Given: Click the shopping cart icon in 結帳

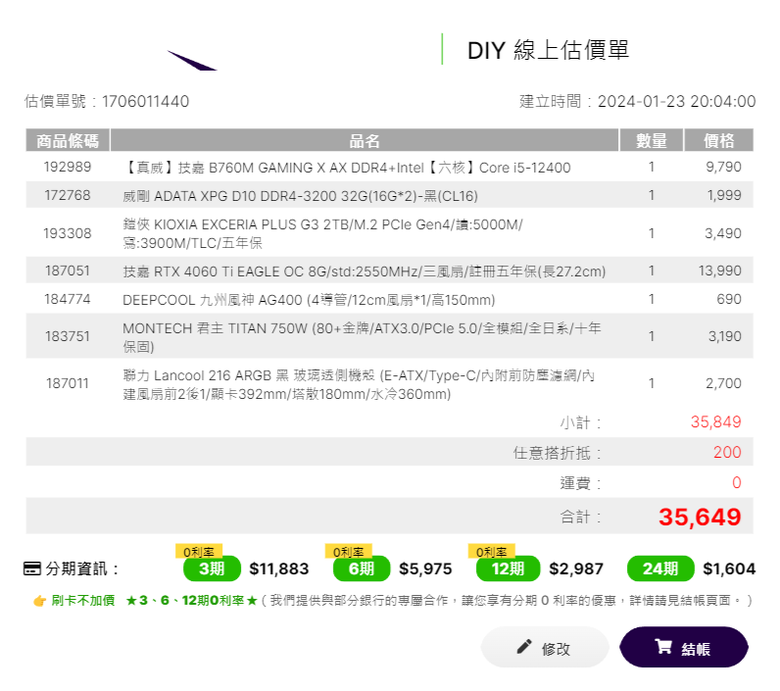Looking at the screenshot, I should click(663, 646).
